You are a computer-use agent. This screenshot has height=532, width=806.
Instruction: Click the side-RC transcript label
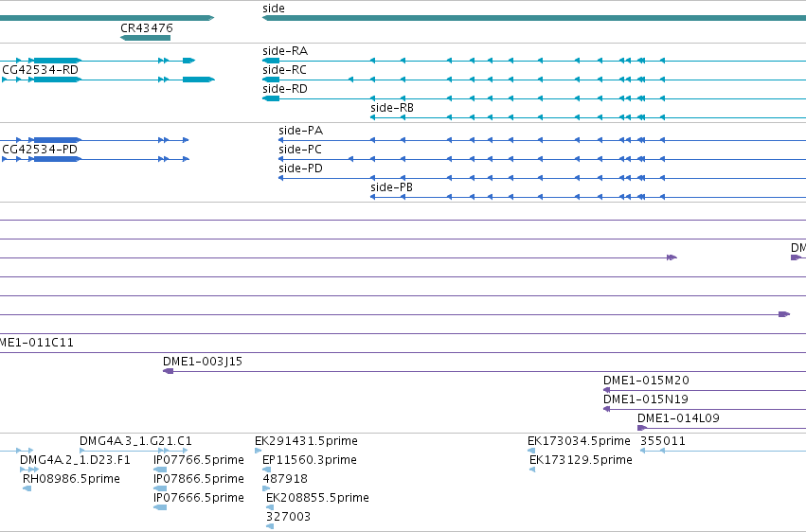pos(284,70)
